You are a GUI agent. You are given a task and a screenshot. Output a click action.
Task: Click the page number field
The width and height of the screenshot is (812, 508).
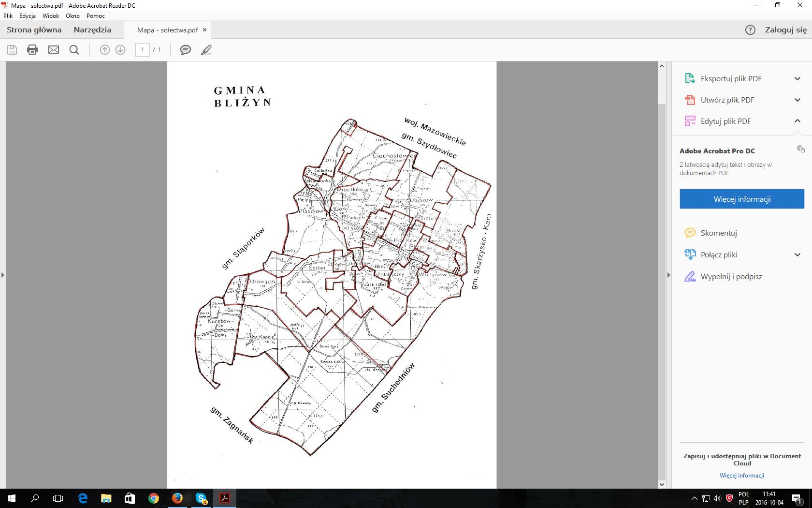click(143, 50)
